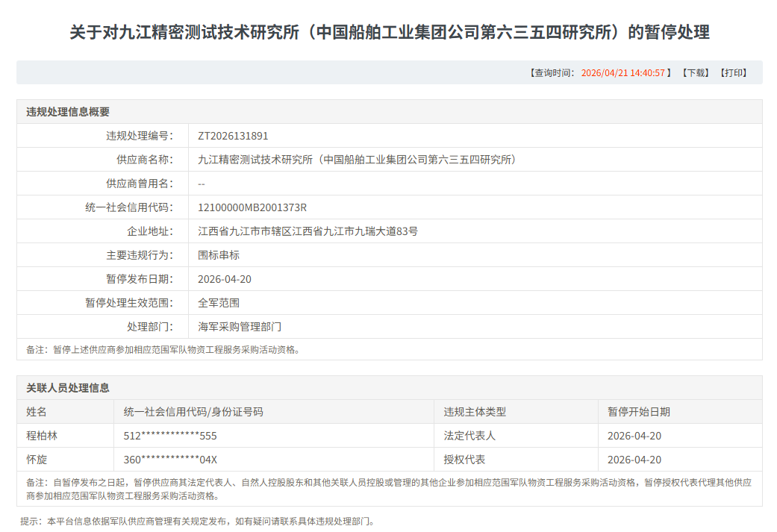Click the query timestamp 2026/04/21 14:40:57
The width and height of the screenshot is (777, 532).
coord(622,72)
